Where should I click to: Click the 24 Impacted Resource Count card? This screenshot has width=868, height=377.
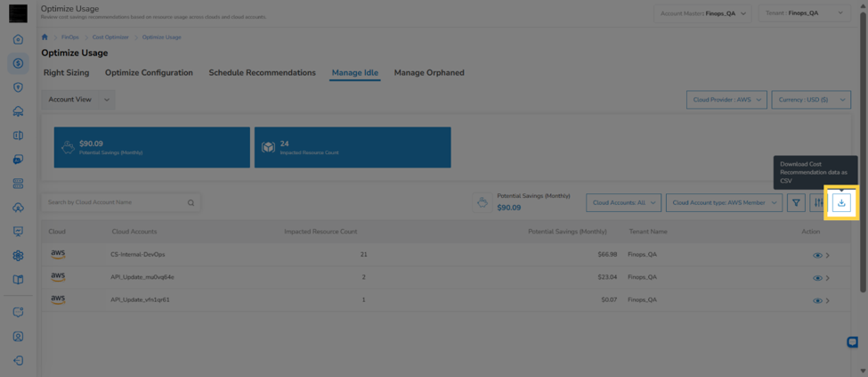(353, 147)
